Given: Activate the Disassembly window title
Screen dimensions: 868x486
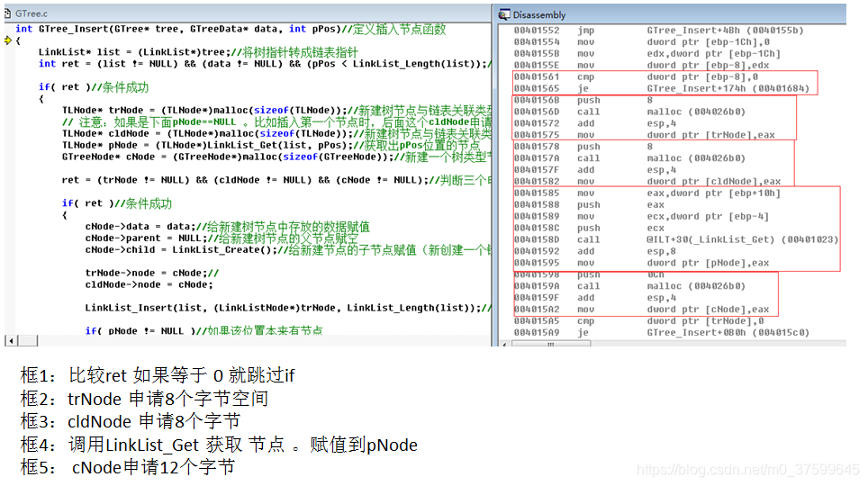Looking at the screenshot, I should [x=539, y=15].
